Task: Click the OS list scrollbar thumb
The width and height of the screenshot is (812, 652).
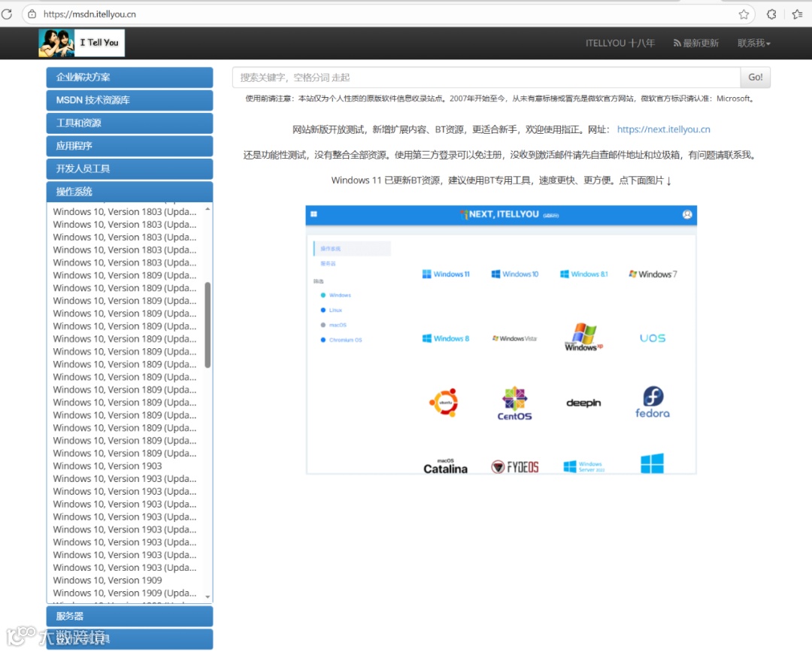Action: tap(208, 325)
